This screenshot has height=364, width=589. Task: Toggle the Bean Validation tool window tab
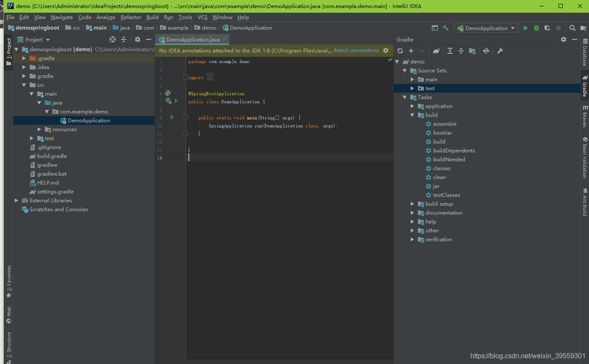[585, 157]
